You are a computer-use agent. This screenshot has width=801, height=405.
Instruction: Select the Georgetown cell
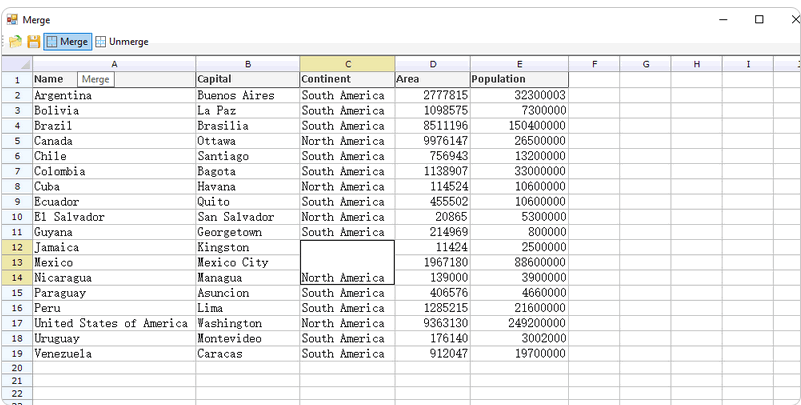coord(248,232)
